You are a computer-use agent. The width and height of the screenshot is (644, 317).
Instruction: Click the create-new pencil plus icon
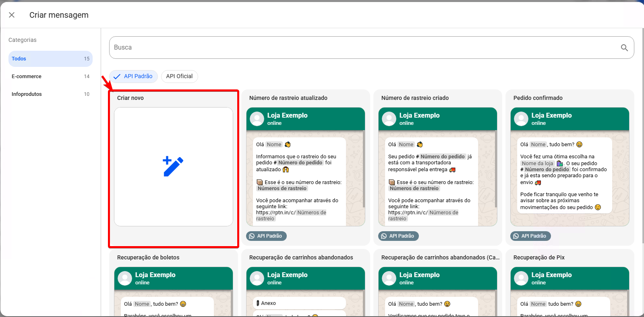point(173,166)
